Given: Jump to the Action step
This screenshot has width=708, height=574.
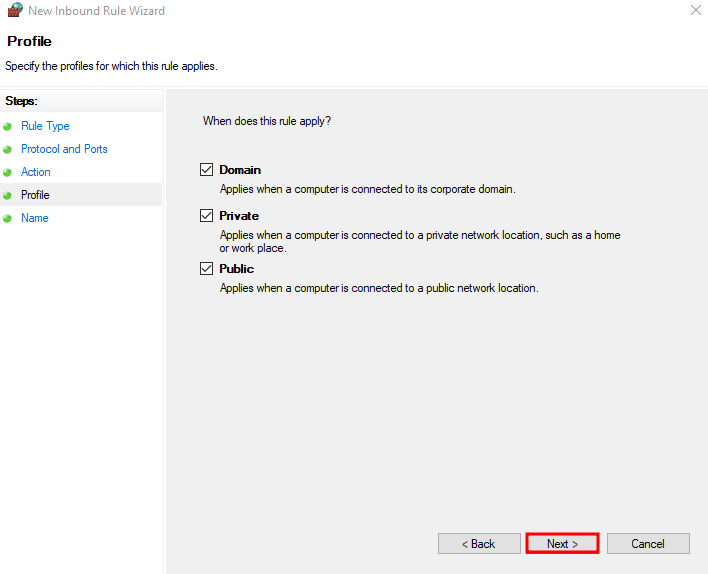Looking at the screenshot, I should [x=36, y=172].
